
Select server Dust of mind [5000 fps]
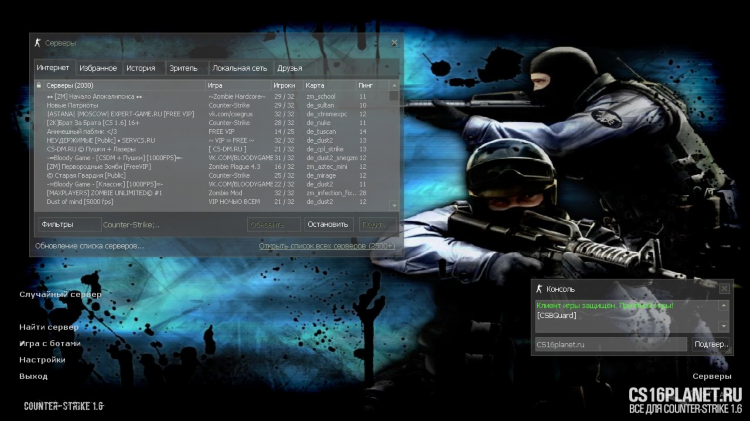point(213,202)
